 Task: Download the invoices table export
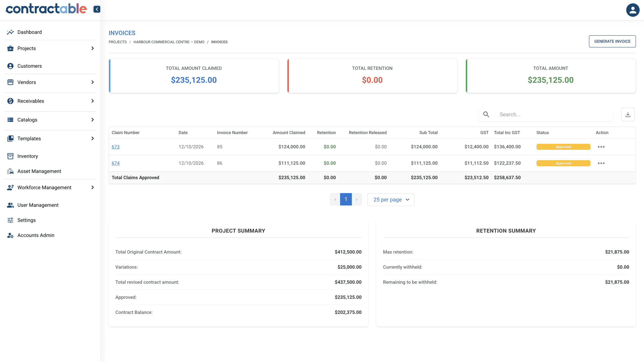point(628,115)
